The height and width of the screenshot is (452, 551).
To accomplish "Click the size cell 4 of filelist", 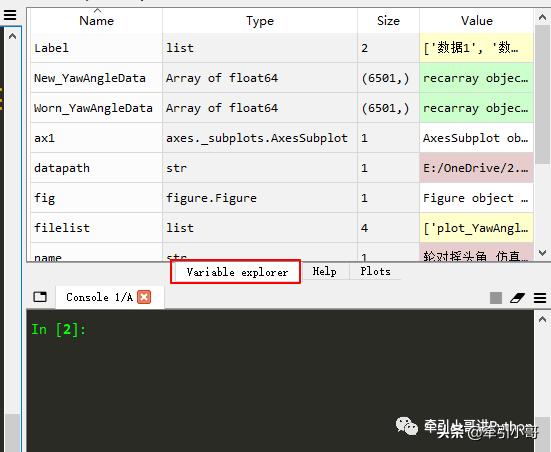I will [x=388, y=228].
